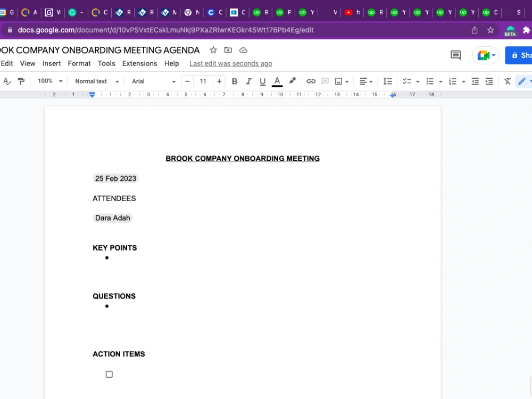Screen dimensions: 532x399
Task: Click the line and paragraph spacing icon
Action: click(387, 81)
